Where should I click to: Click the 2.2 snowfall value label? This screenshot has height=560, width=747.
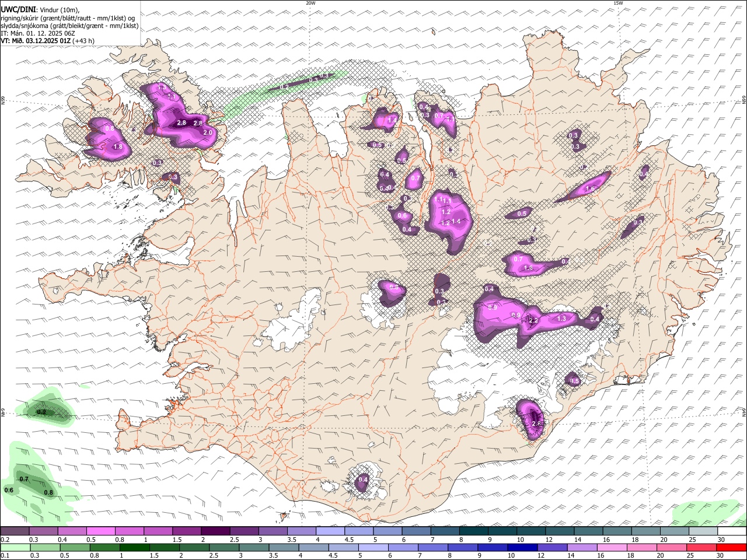click(x=533, y=320)
